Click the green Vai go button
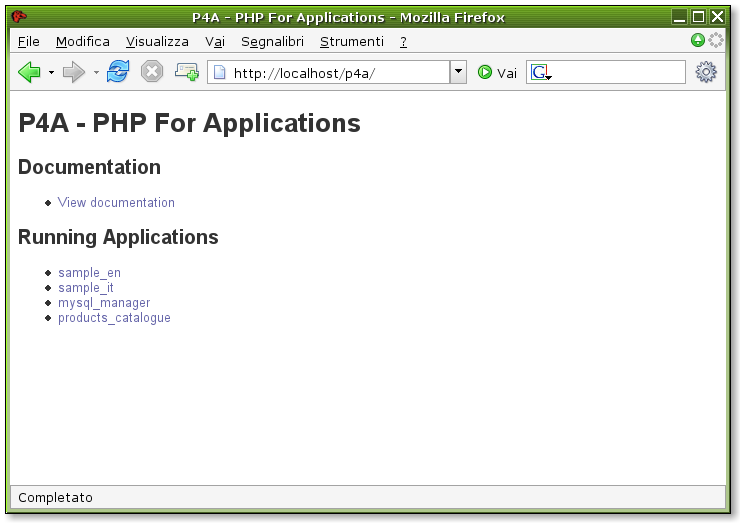 point(497,73)
